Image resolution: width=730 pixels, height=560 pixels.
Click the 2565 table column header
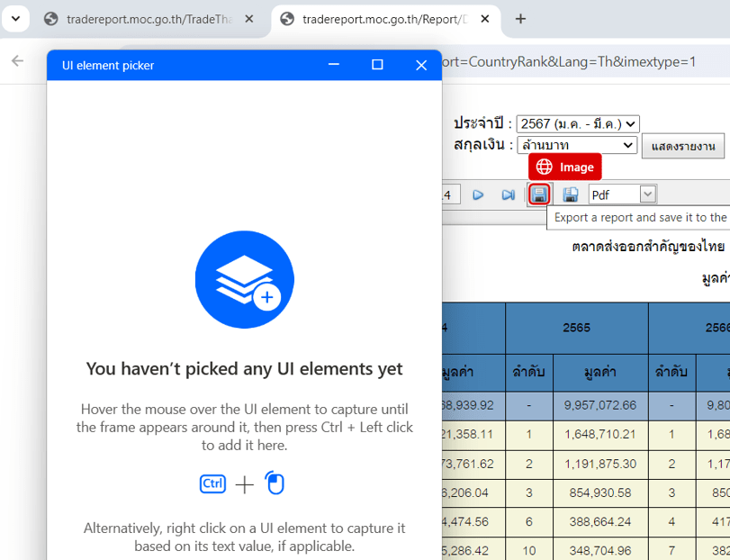576,328
